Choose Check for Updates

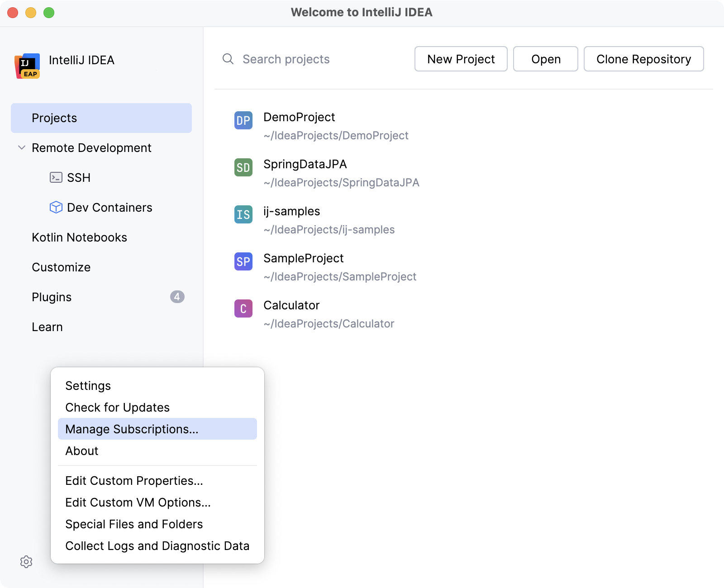point(117,407)
